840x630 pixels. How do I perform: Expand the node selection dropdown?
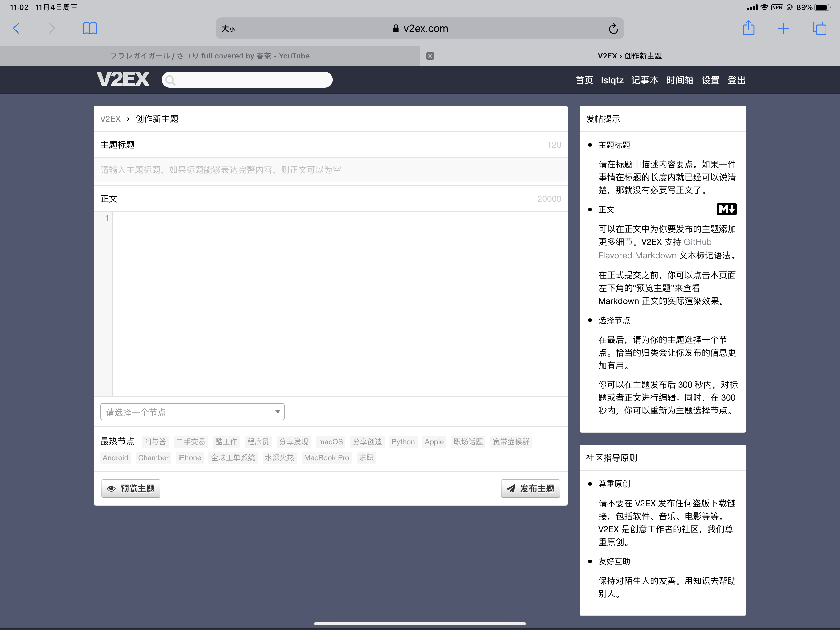point(192,412)
